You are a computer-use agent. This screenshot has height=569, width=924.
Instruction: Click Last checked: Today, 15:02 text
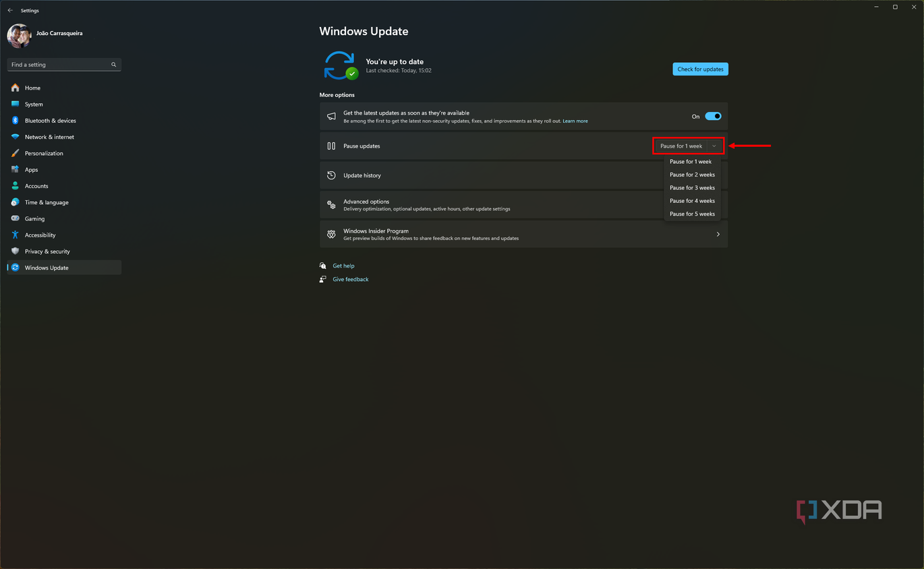(399, 70)
